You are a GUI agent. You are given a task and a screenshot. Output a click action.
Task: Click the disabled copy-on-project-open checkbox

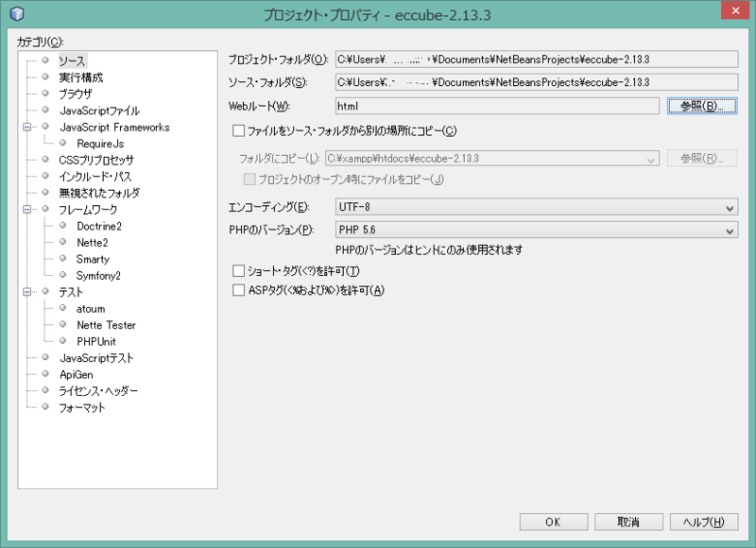[249, 180]
